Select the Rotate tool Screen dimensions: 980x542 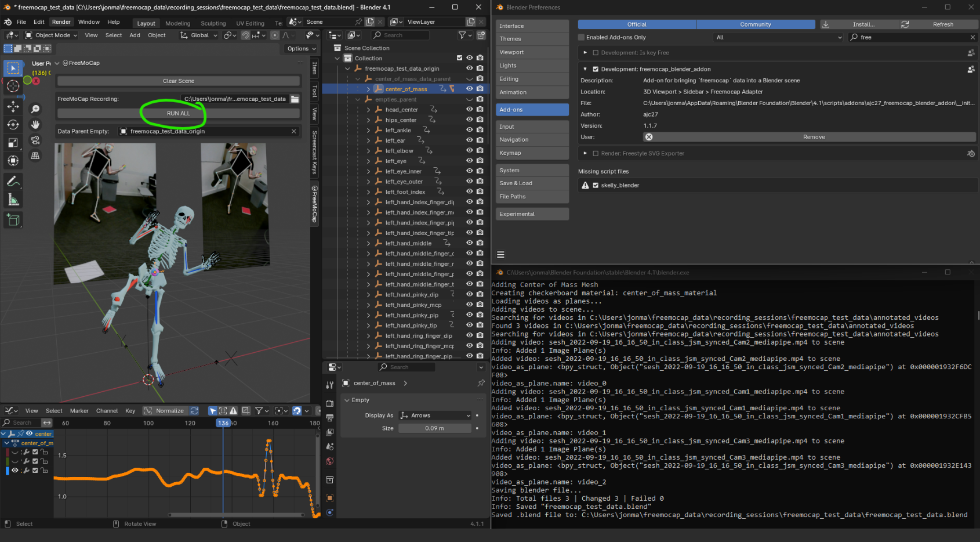point(13,124)
